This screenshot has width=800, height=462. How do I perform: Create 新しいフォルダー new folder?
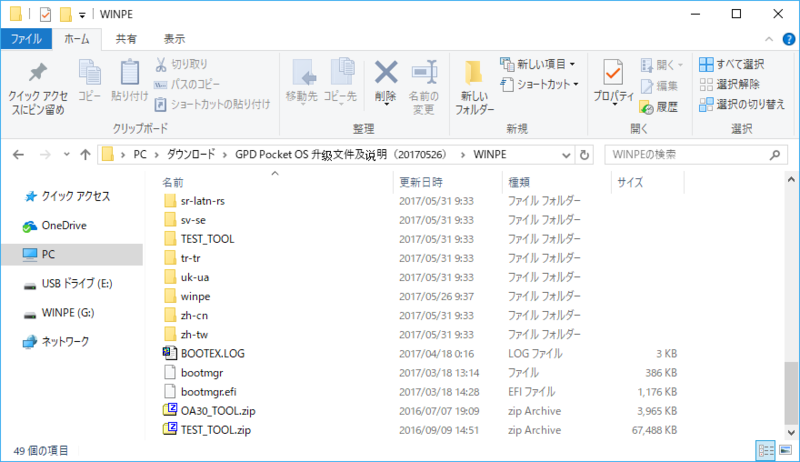tap(474, 88)
